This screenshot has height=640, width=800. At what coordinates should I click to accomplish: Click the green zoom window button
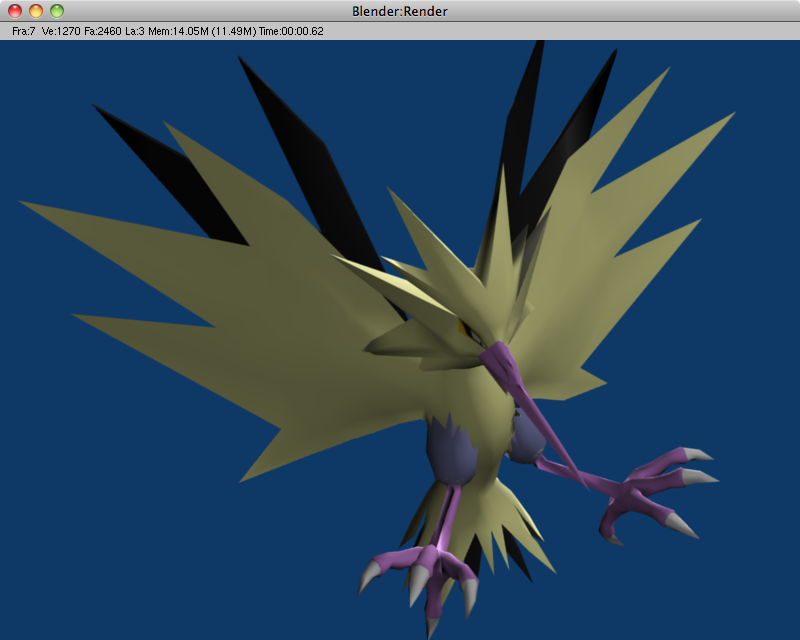coord(57,11)
